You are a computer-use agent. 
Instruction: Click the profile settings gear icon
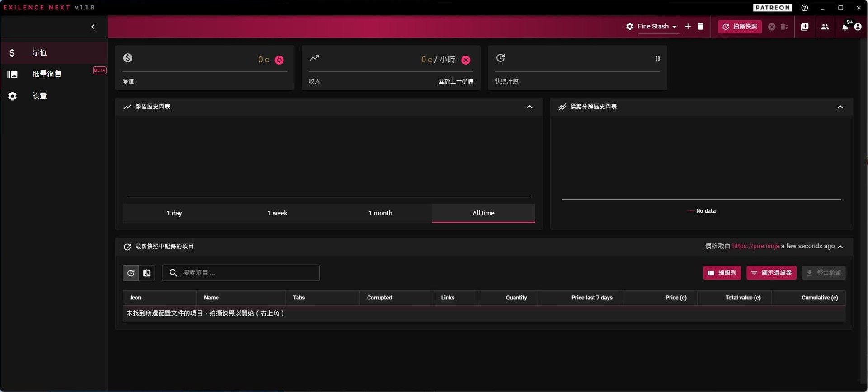point(629,27)
